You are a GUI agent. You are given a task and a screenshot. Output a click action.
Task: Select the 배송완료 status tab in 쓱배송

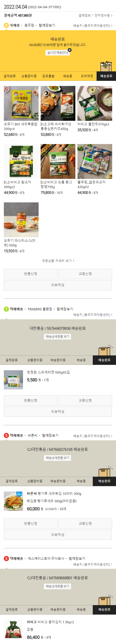[106, 76]
